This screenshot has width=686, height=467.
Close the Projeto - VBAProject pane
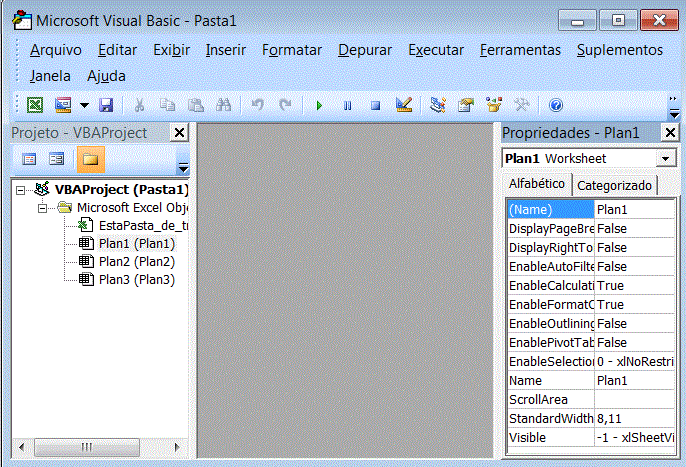(179, 133)
